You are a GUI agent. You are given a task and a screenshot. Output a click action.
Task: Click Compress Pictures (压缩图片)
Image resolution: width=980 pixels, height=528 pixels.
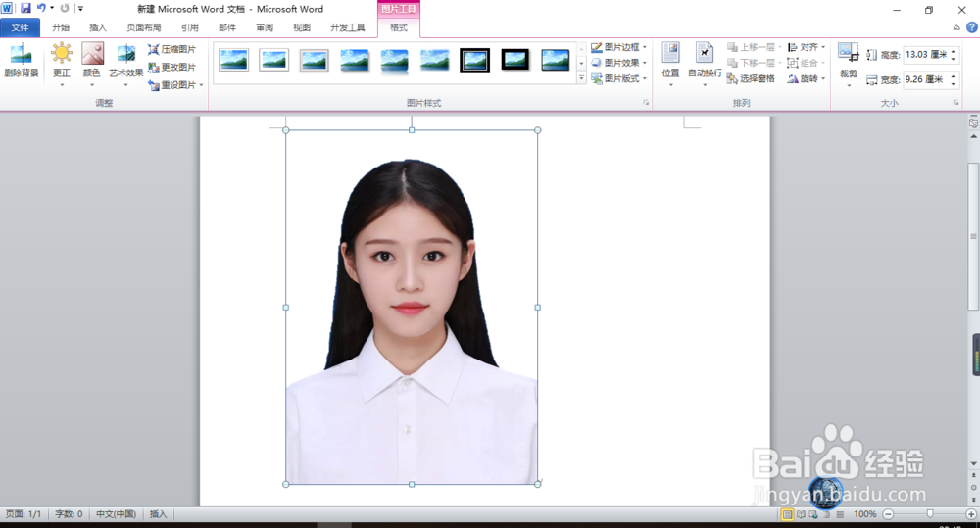click(171, 49)
